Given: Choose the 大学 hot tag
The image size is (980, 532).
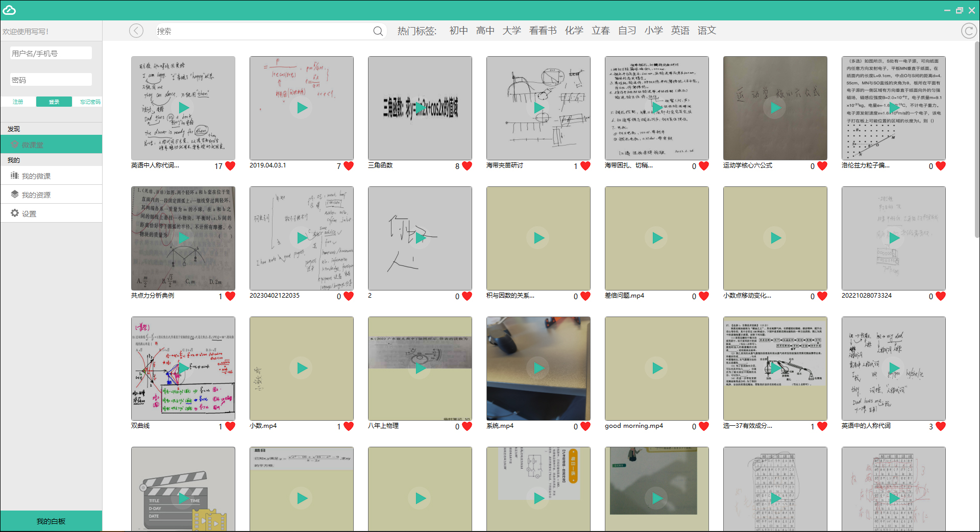Looking at the screenshot, I should coord(512,31).
